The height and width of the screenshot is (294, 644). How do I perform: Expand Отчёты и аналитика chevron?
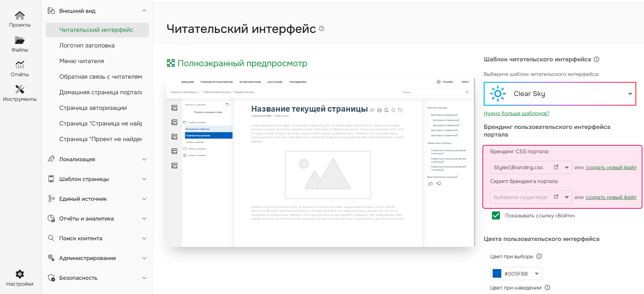(x=144, y=218)
